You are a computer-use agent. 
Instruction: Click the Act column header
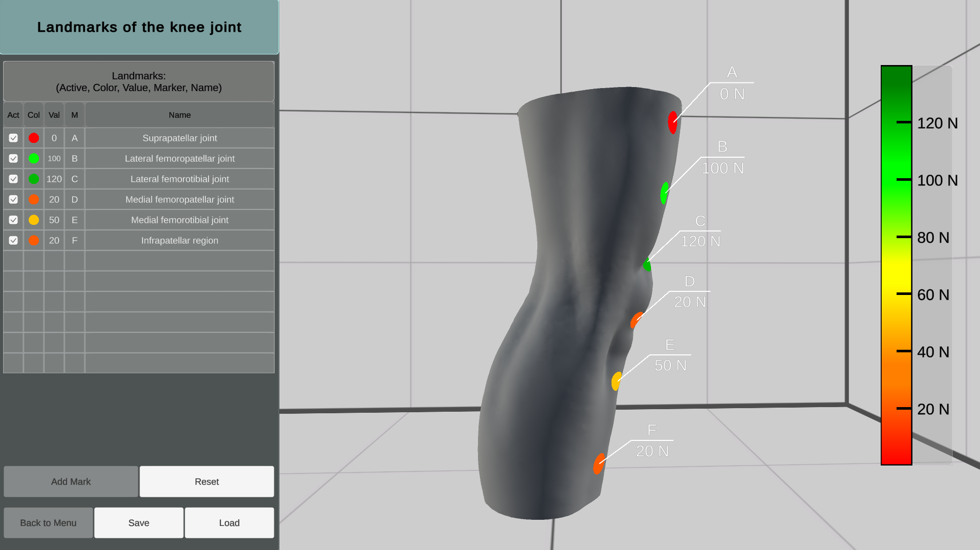(13, 115)
